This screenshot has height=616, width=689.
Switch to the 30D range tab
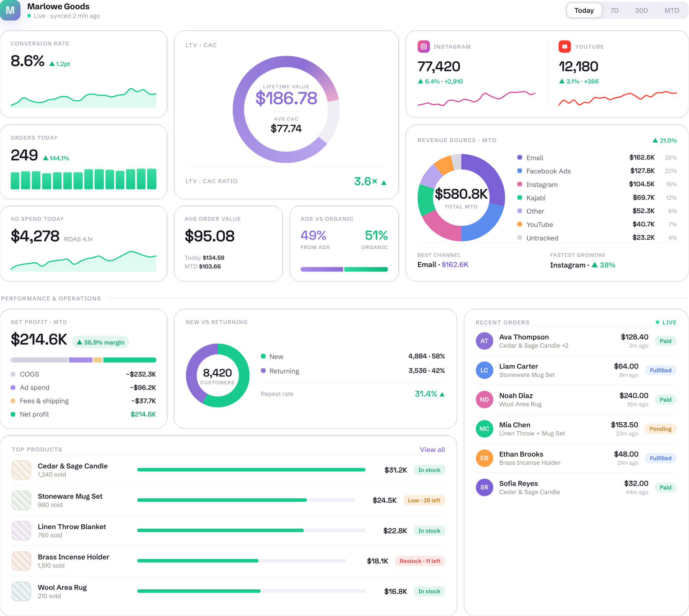tap(641, 10)
